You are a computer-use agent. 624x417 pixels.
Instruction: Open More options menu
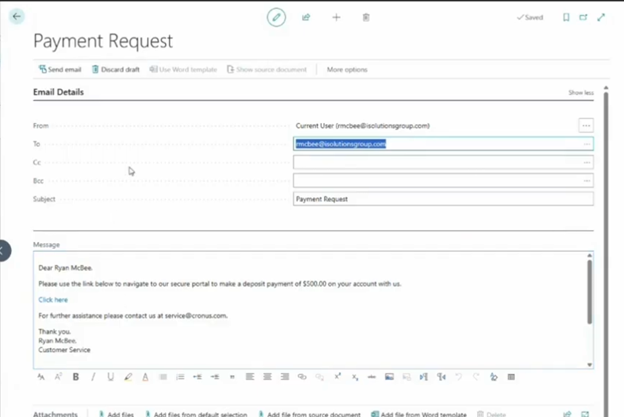pos(347,69)
